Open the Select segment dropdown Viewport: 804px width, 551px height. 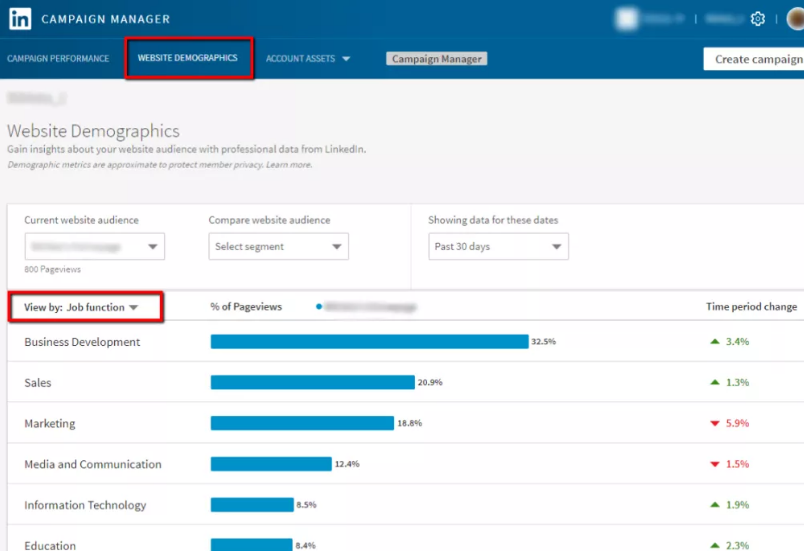278,247
